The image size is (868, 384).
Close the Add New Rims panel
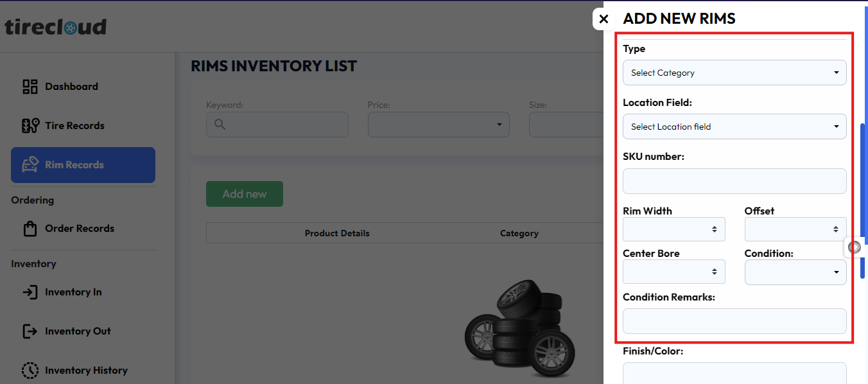603,19
